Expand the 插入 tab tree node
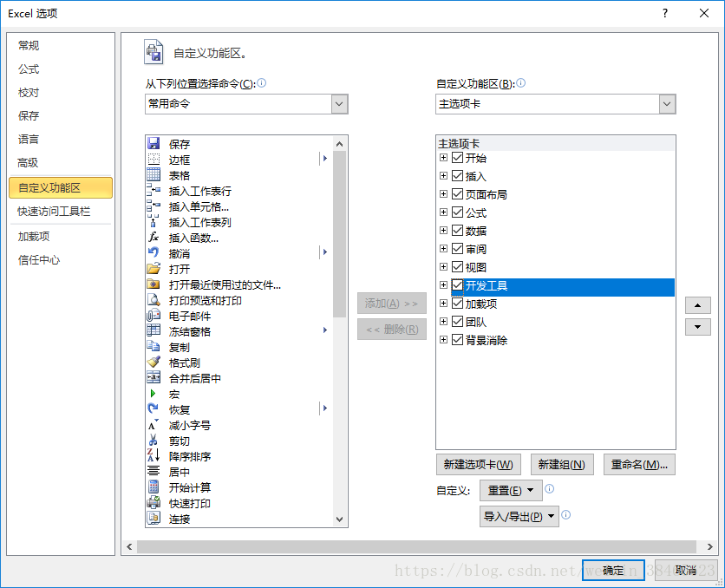Screen dimensions: 725x588 [x=443, y=176]
